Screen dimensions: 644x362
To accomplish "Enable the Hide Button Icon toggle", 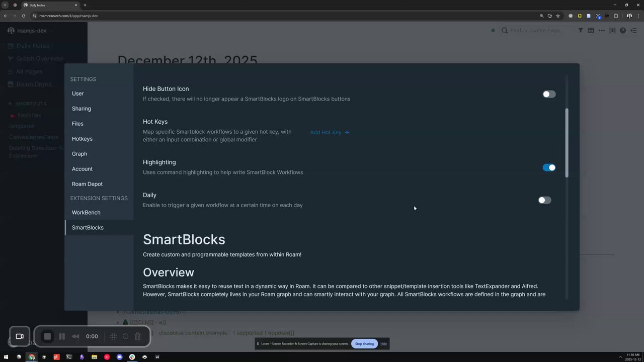I will 549,94.
